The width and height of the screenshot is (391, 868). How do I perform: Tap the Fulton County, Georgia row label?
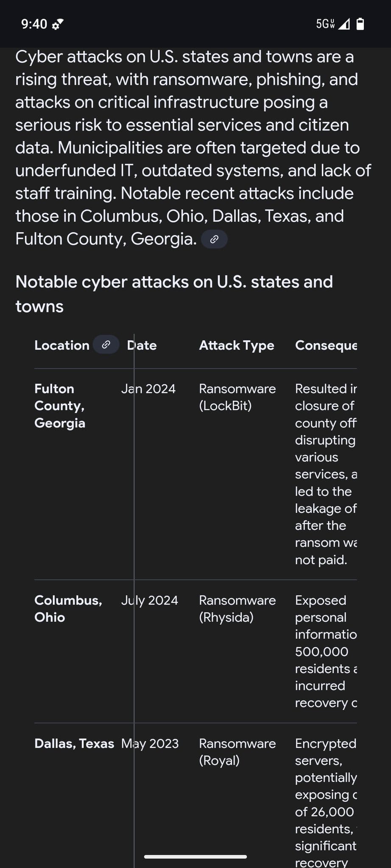click(x=60, y=406)
